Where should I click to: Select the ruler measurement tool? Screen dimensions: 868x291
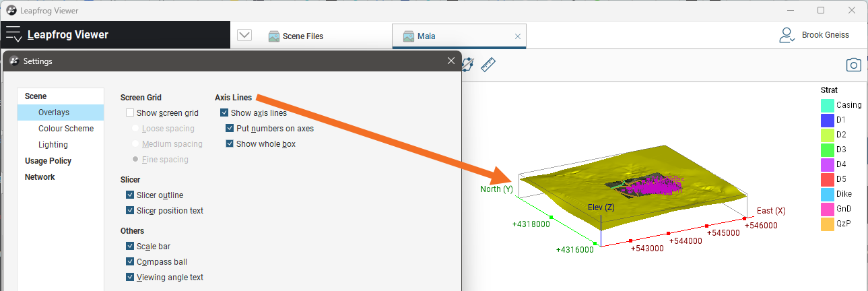click(x=488, y=65)
